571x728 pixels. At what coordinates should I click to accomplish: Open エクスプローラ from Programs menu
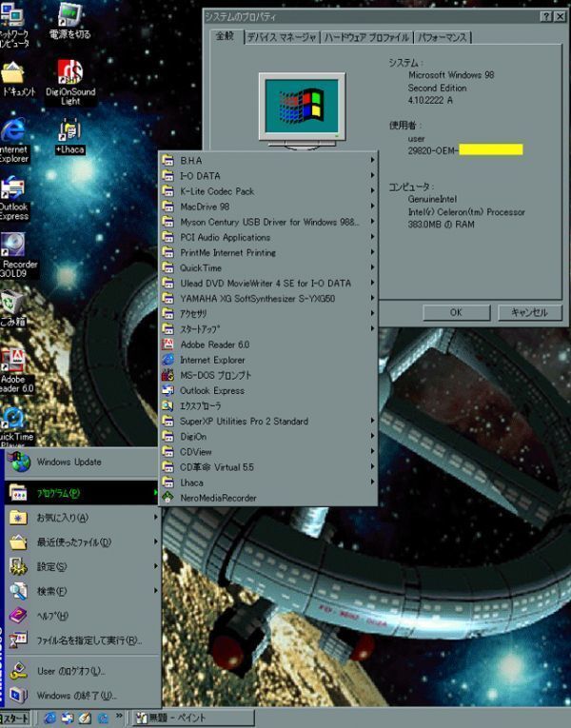click(x=268, y=405)
